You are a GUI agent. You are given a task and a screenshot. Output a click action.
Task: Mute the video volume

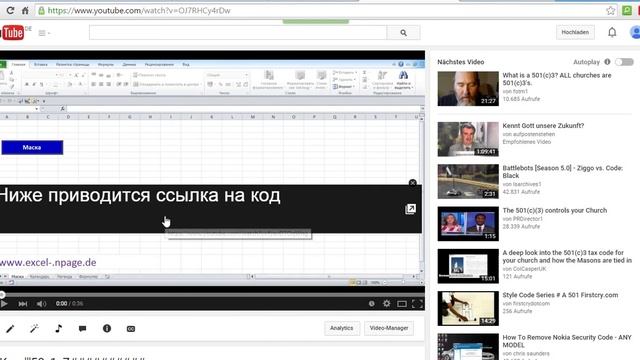tap(41, 304)
